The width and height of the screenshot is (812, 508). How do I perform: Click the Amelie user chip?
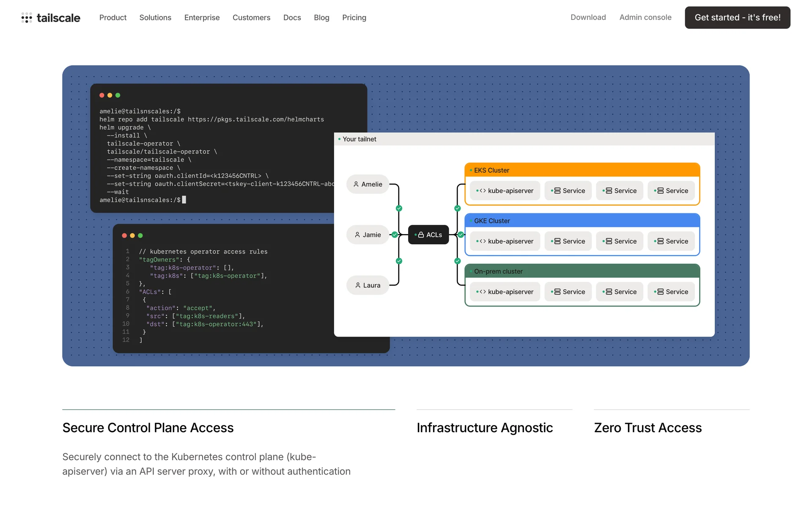(x=368, y=184)
